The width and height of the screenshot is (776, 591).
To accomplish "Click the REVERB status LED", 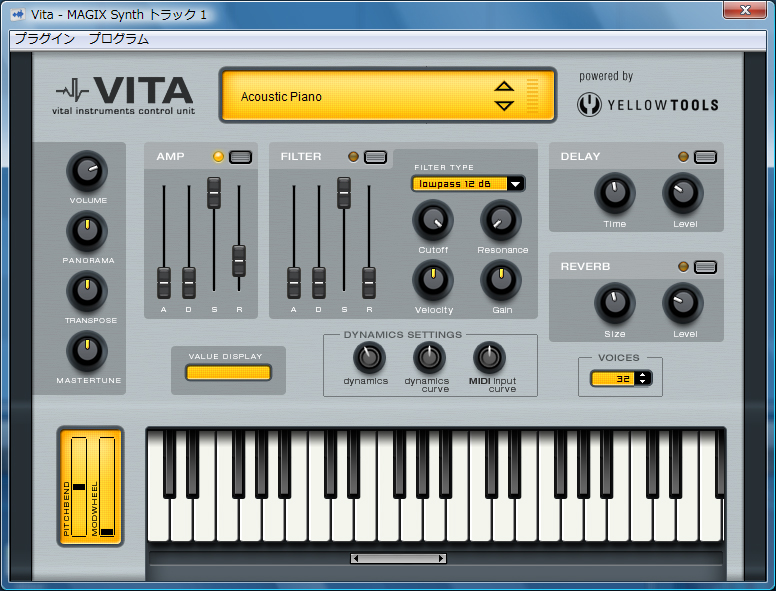I will 683,267.
